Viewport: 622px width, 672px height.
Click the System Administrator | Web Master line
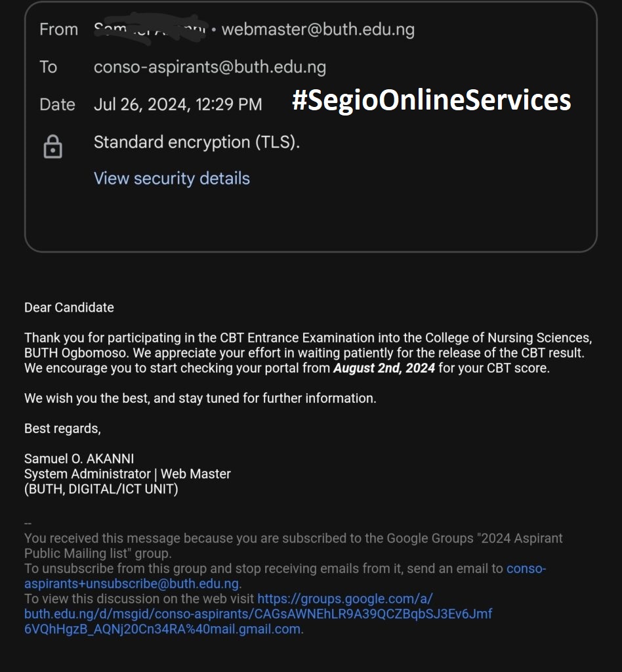pos(127,474)
